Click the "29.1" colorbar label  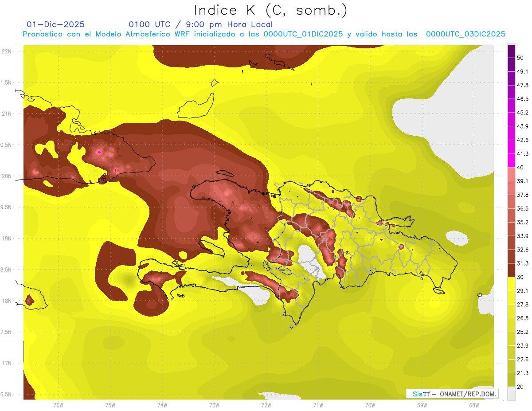point(523,291)
